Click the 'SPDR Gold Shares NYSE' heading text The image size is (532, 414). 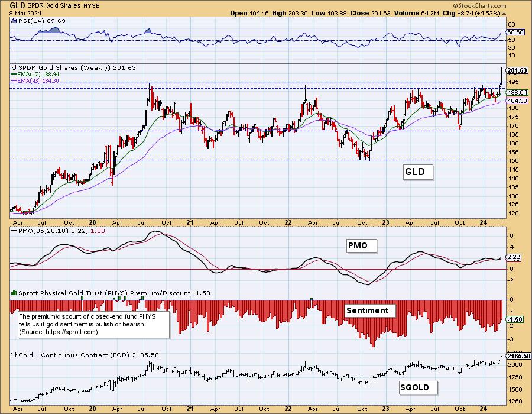click(x=63, y=6)
